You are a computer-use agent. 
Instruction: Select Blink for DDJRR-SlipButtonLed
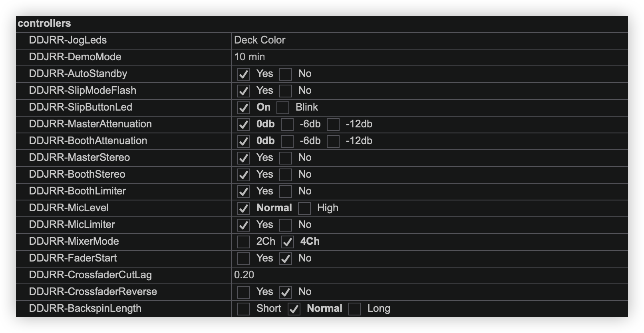pos(283,108)
